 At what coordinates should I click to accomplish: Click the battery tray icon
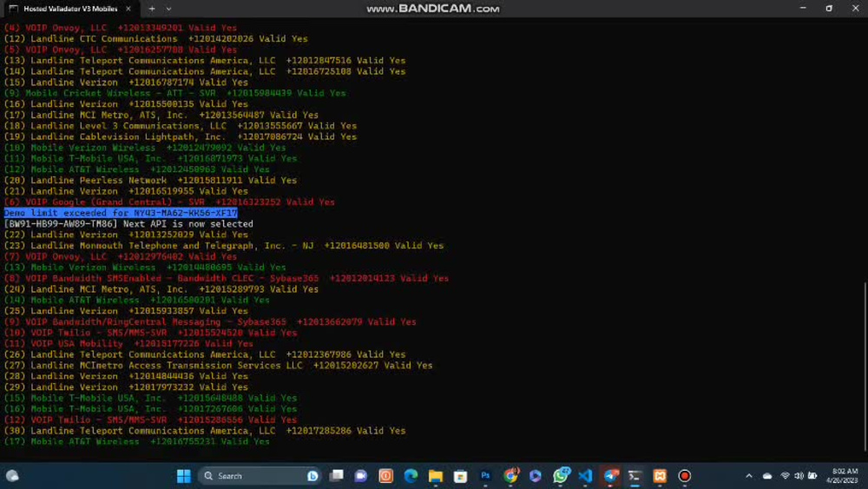[812, 476]
